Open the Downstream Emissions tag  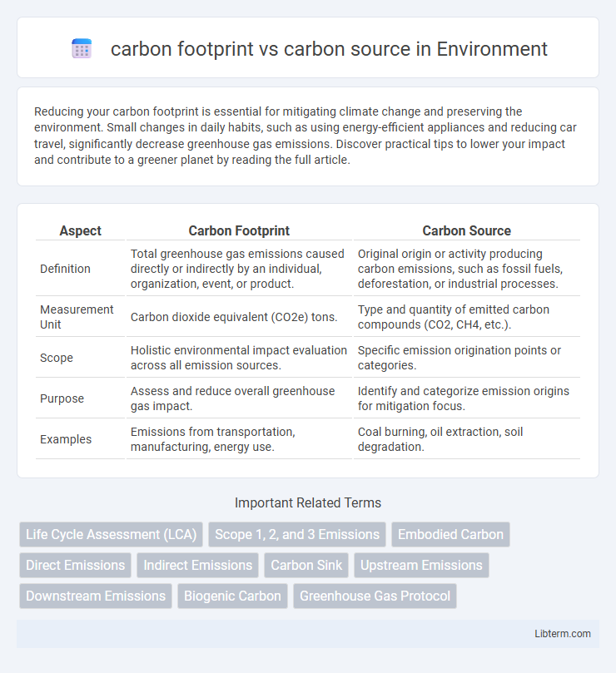point(96,596)
